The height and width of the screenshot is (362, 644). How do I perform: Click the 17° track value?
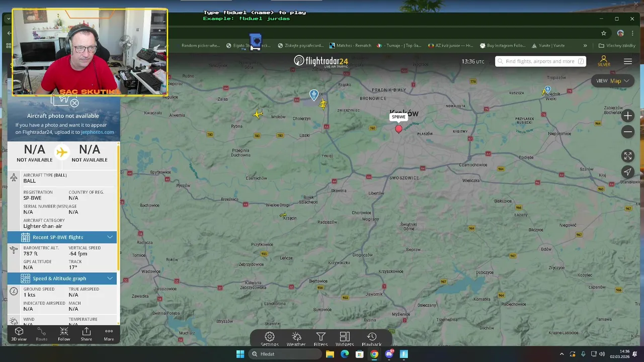point(72,267)
